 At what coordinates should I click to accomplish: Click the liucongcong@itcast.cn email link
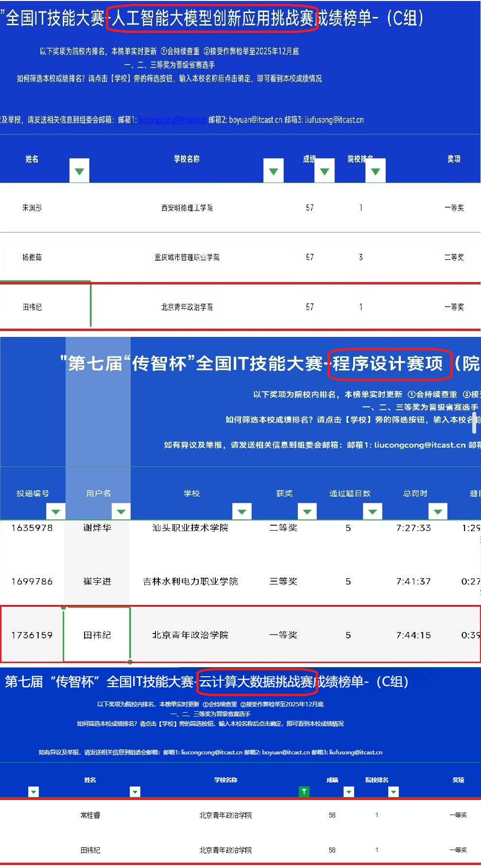coord(172,120)
